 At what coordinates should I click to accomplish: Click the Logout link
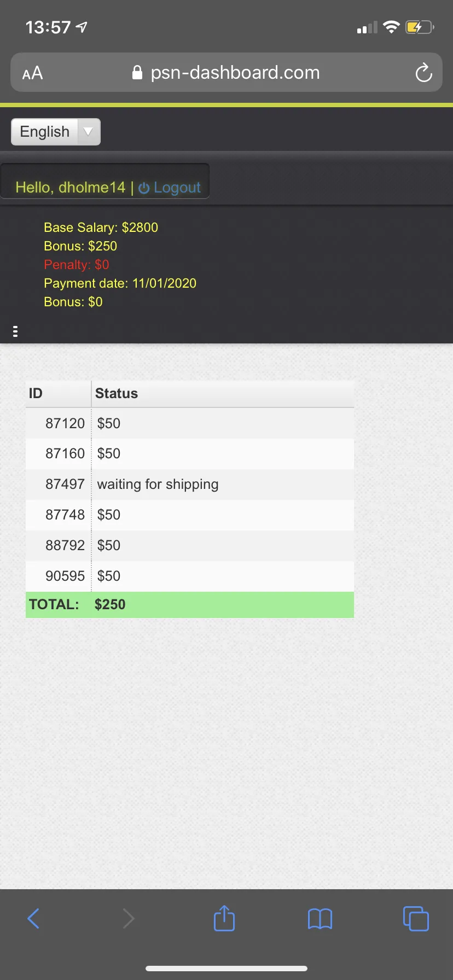click(177, 188)
